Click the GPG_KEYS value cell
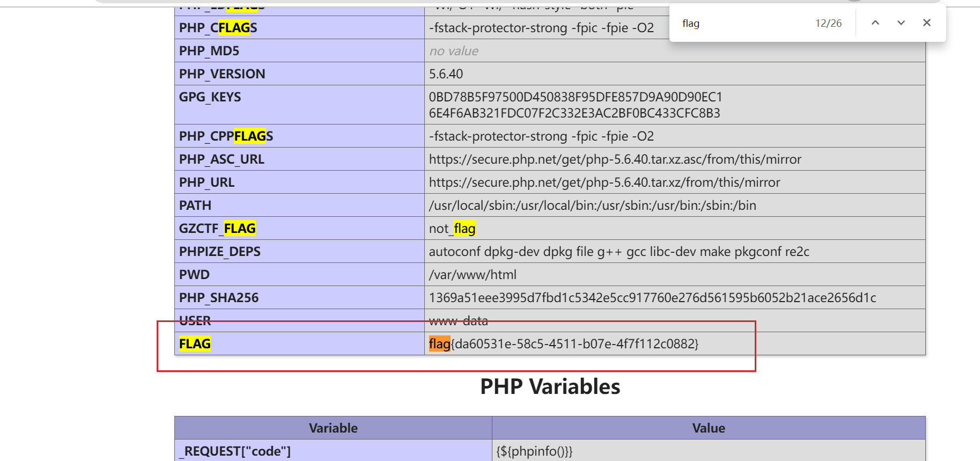 575,105
